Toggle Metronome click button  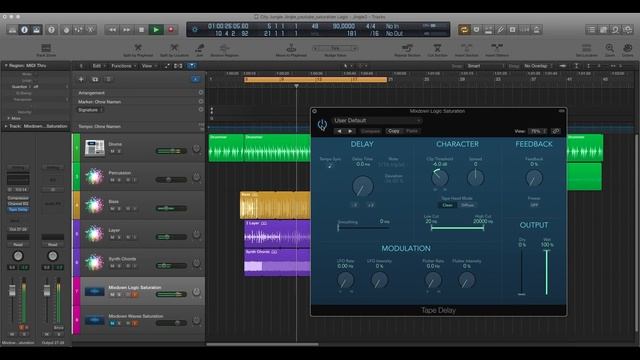pyautogui.click(x=537, y=30)
